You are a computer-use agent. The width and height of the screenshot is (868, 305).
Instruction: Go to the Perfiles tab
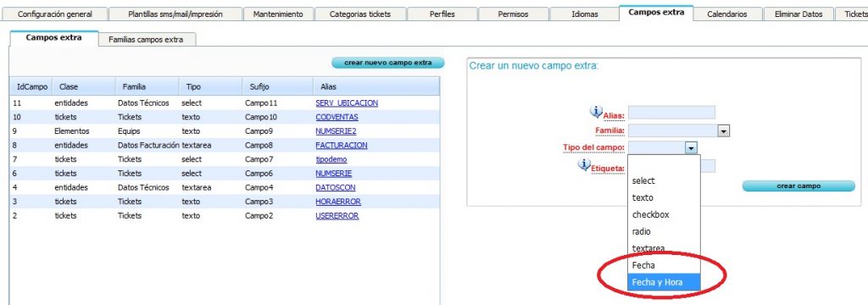click(x=442, y=14)
